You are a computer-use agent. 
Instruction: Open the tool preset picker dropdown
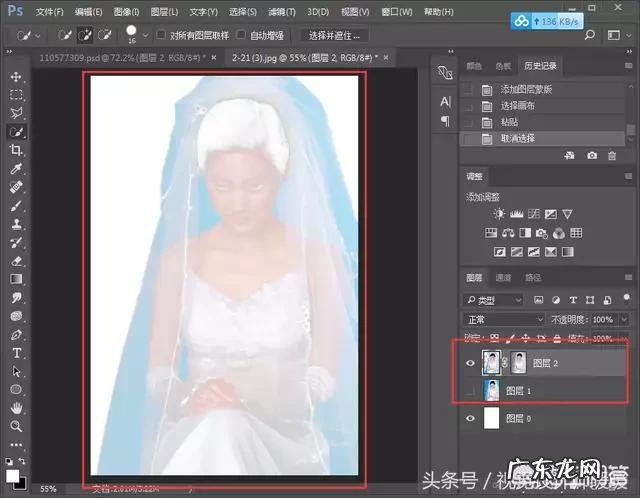point(38,36)
